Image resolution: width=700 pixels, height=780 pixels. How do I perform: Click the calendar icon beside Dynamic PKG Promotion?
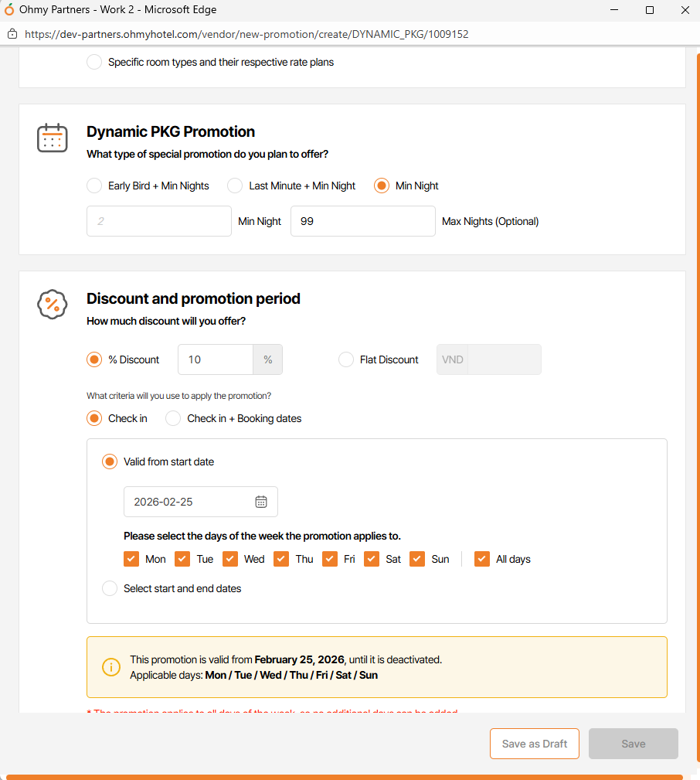click(53, 138)
